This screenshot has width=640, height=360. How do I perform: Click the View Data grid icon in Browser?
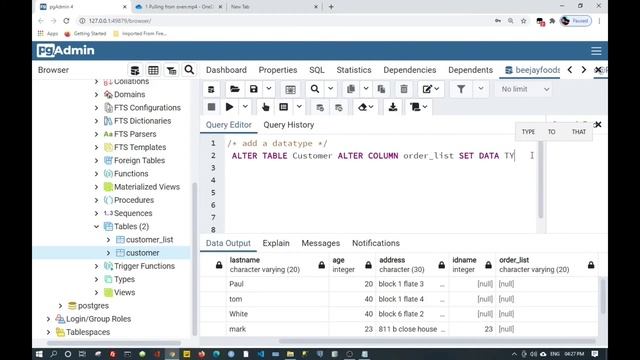coord(153,70)
